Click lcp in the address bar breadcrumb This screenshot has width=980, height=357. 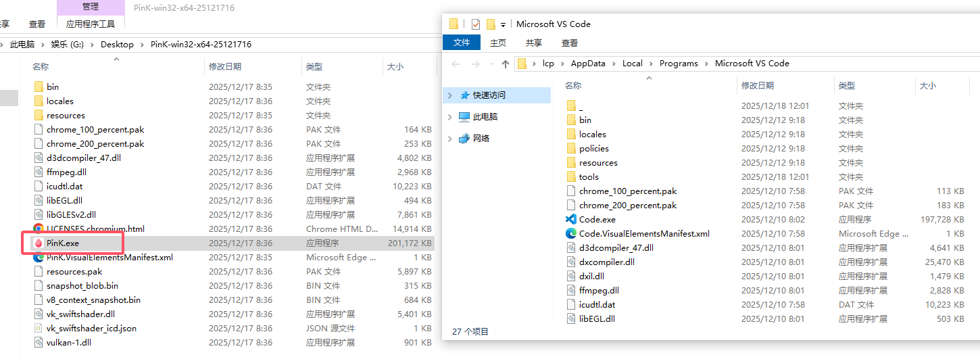tap(548, 64)
